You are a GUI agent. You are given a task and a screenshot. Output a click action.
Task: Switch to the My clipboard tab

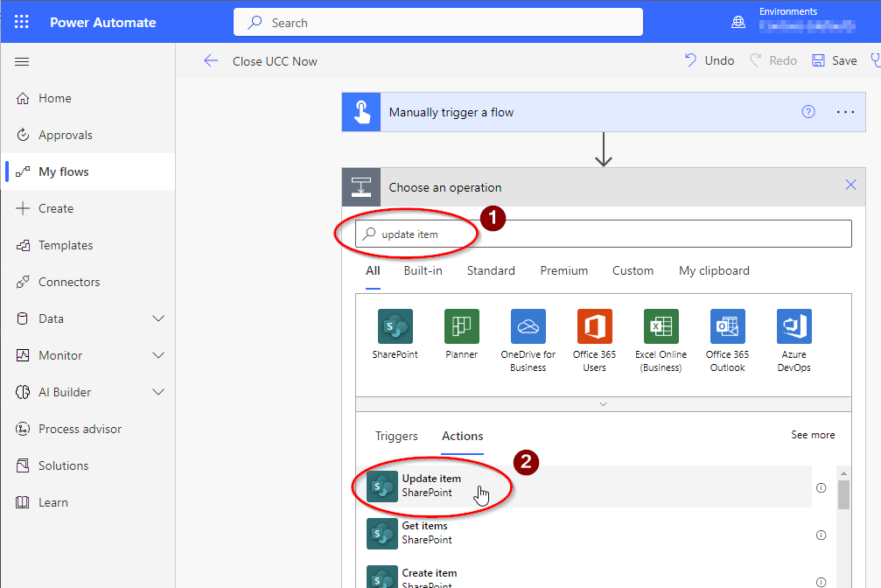point(714,271)
